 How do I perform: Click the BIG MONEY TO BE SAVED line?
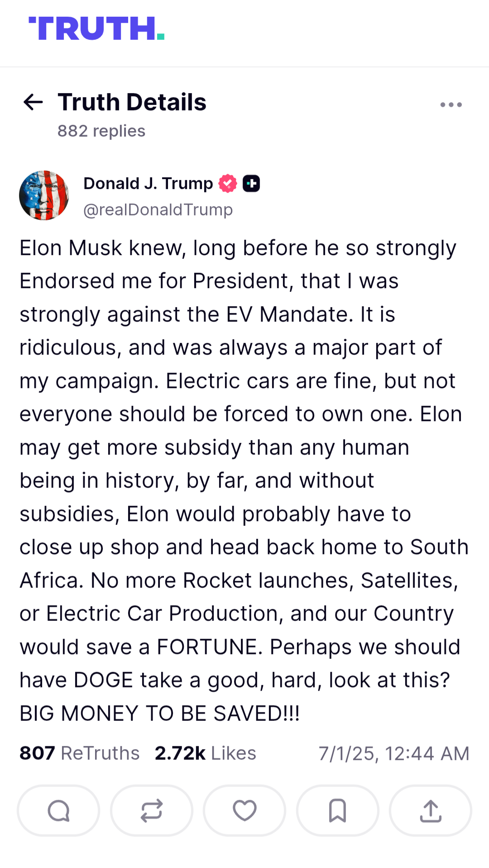160,714
